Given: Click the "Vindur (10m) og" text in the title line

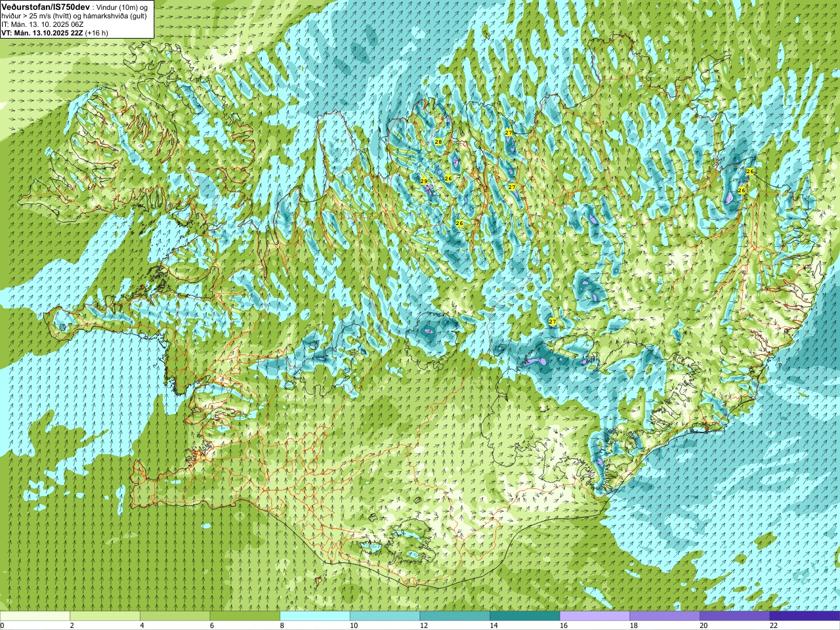Looking at the screenshot, I should pos(122,7).
